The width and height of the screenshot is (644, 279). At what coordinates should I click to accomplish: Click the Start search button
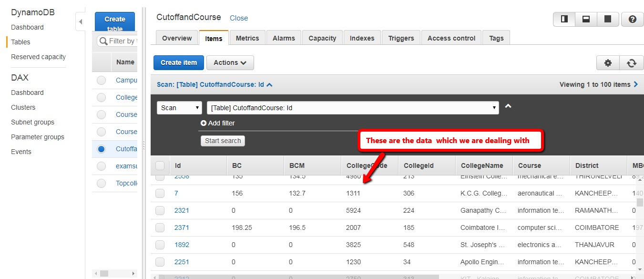pos(223,141)
